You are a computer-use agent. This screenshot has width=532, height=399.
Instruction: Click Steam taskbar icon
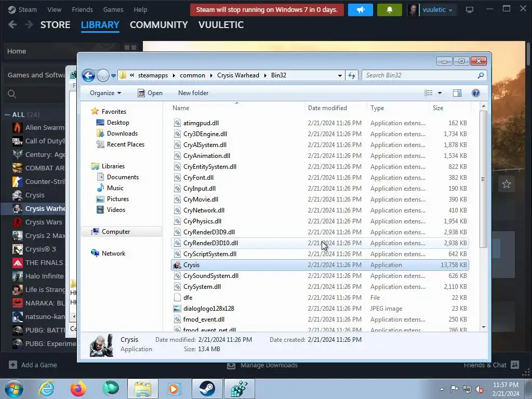[207, 389]
